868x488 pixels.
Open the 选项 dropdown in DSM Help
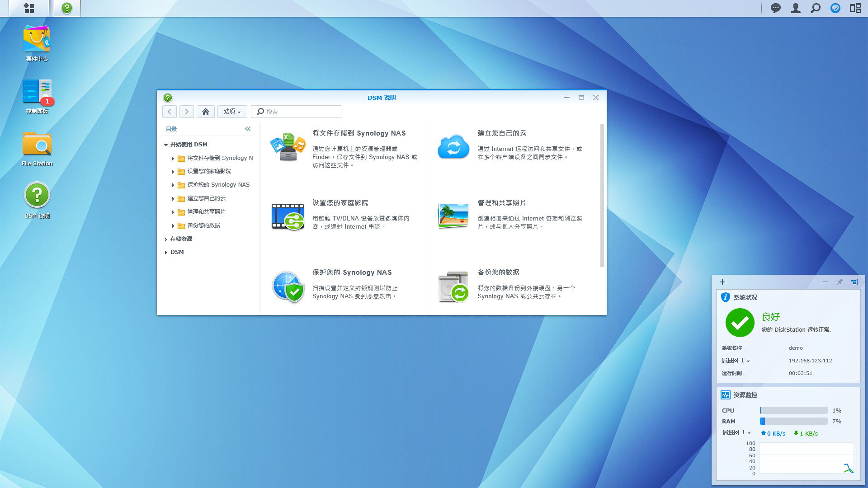(x=232, y=112)
